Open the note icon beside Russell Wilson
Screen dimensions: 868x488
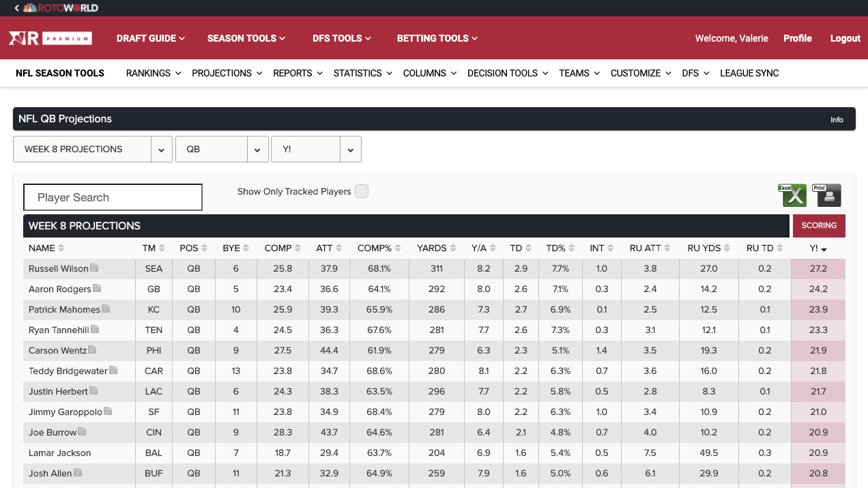(x=95, y=268)
